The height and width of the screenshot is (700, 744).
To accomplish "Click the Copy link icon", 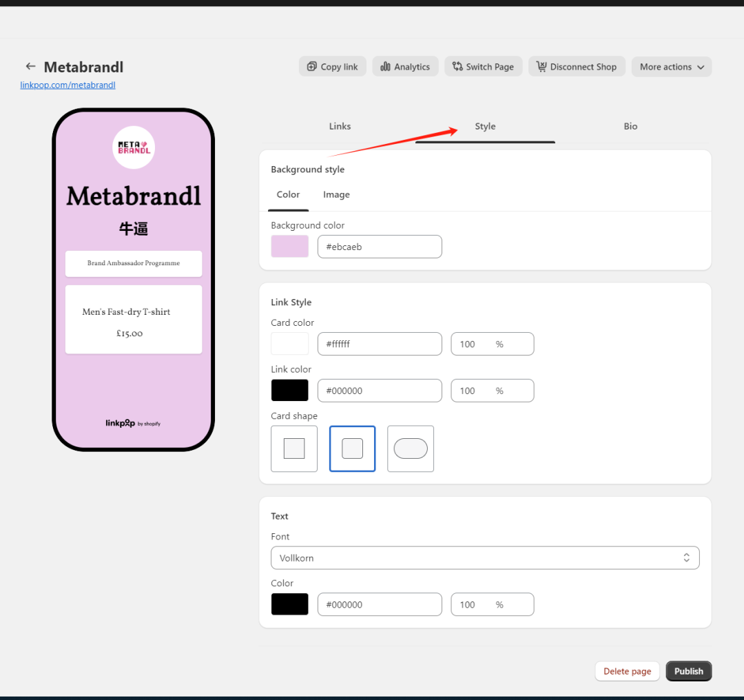I will (x=312, y=66).
